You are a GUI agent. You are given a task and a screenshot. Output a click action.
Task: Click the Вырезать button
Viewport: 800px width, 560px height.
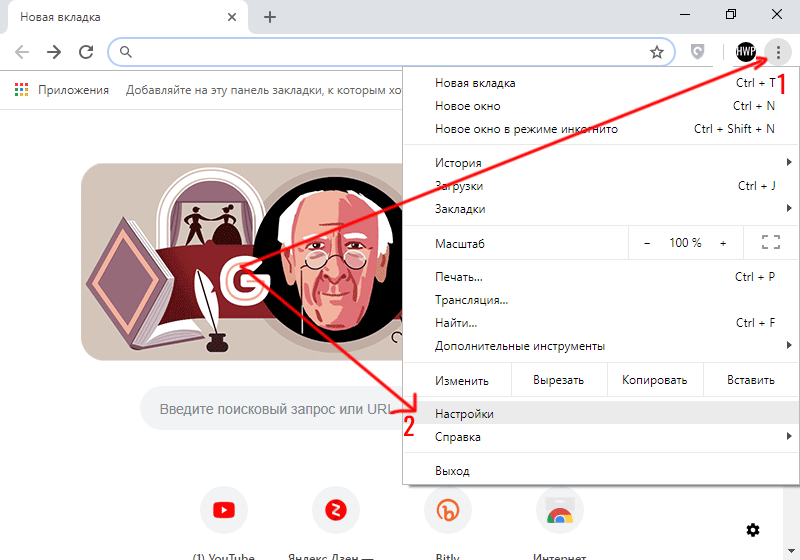coord(559,380)
